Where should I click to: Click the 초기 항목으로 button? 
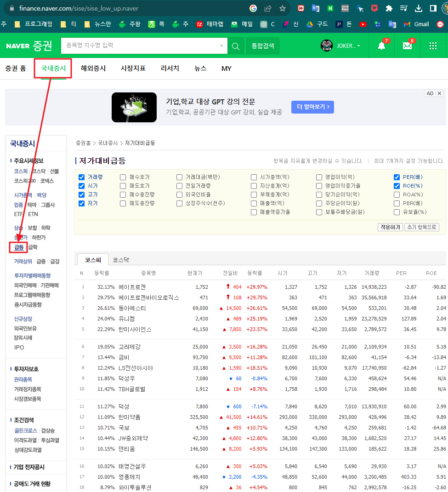tap(422, 227)
